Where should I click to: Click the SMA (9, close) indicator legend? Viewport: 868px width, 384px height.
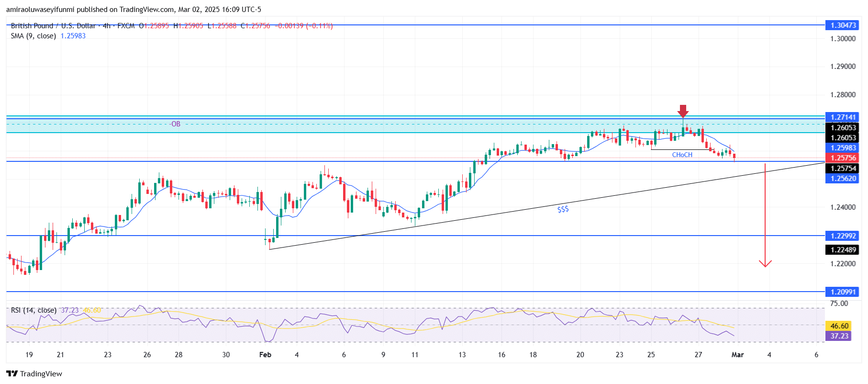(x=33, y=36)
